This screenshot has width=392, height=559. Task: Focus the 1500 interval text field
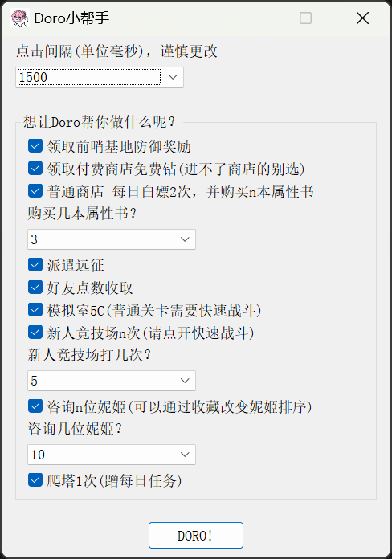89,77
